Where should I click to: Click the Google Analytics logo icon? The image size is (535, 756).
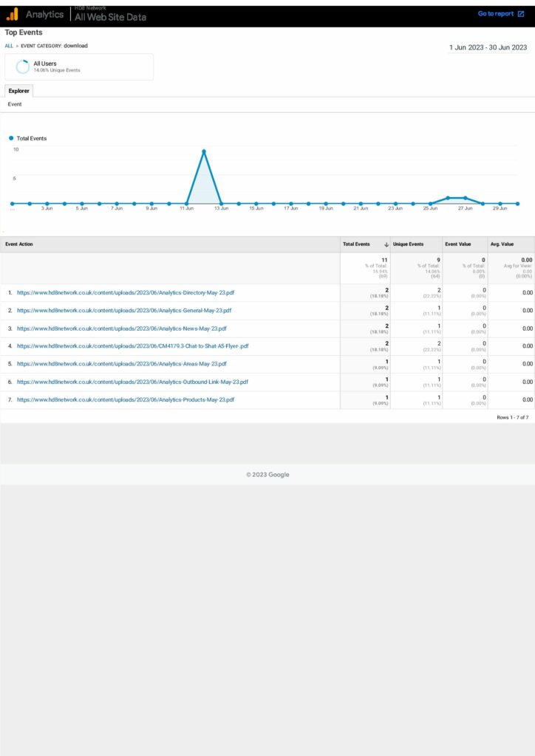pyautogui.click(x=12, y=14)
